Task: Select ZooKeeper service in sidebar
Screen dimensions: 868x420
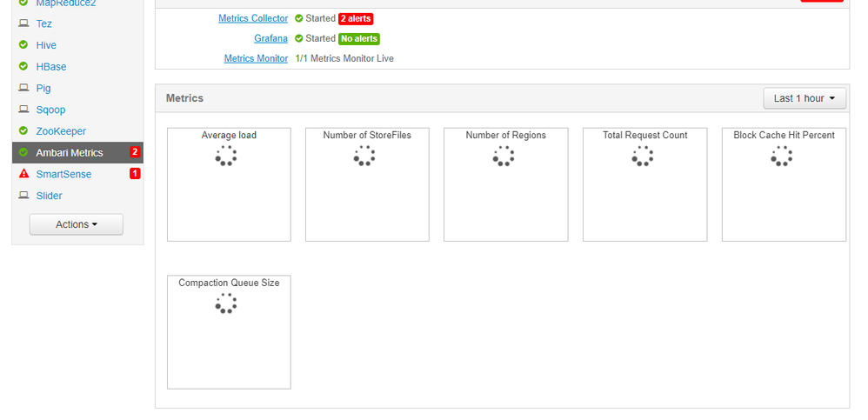Action: [61, 131]
